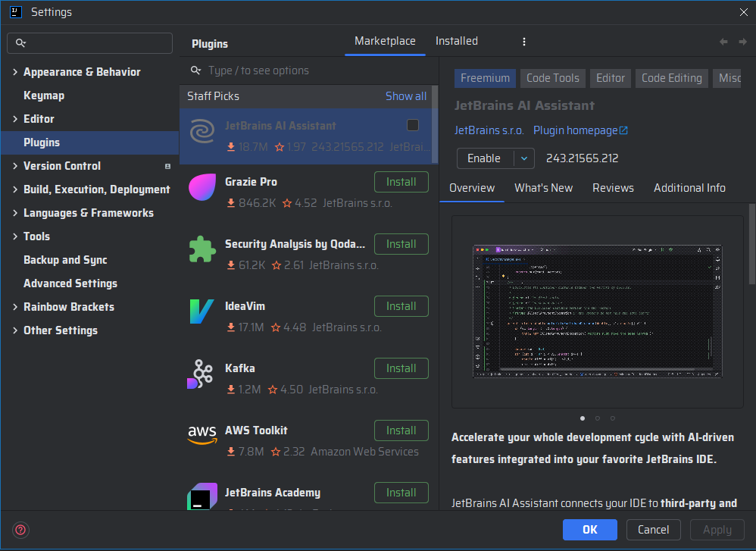756x551 pixels.
Task: Expand Appearance & Behavior settings section
Action: pos(15,72)
